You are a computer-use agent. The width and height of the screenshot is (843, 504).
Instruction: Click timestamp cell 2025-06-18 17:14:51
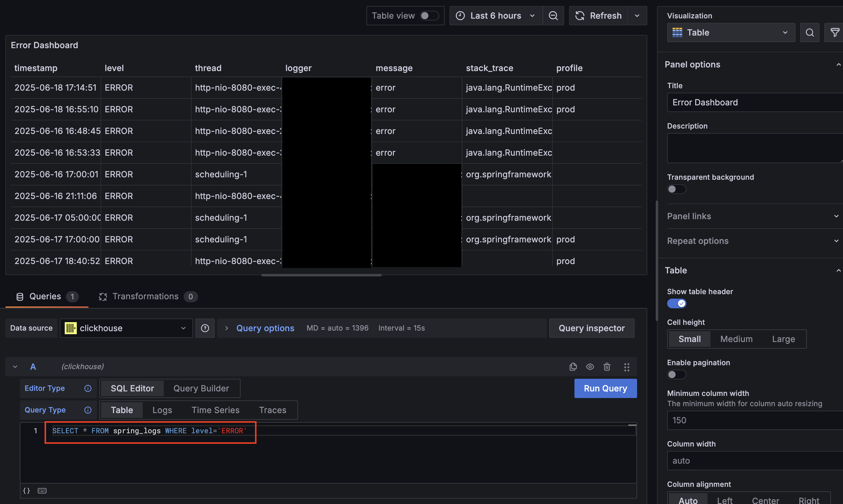56,88
